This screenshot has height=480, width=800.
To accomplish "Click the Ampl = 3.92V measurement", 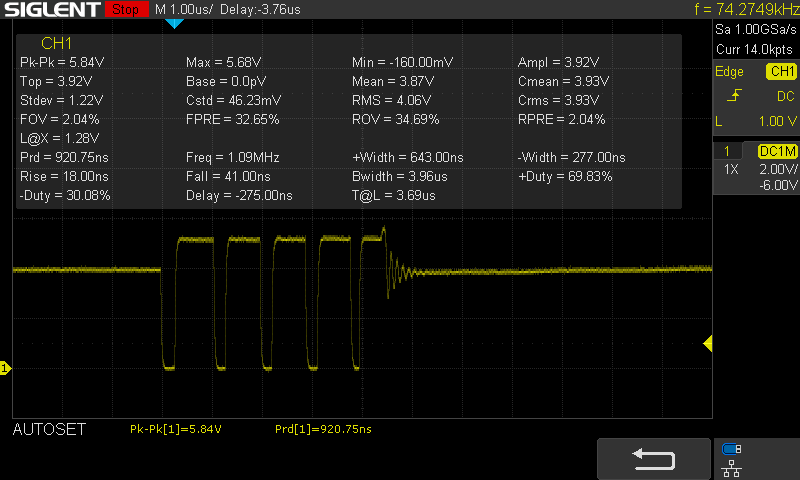I will (x=559, y=62).
